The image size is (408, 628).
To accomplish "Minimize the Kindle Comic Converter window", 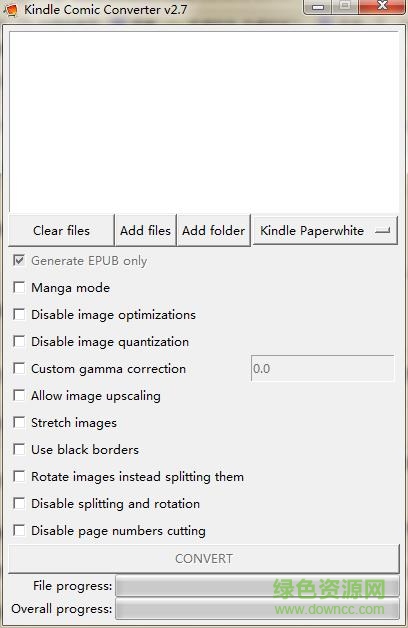I will (318, 6).
